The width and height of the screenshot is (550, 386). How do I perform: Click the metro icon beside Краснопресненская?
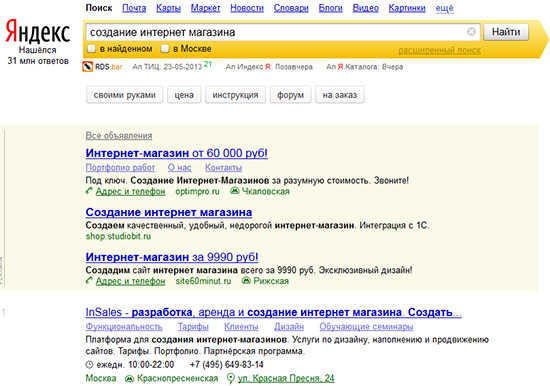(129, 379)
